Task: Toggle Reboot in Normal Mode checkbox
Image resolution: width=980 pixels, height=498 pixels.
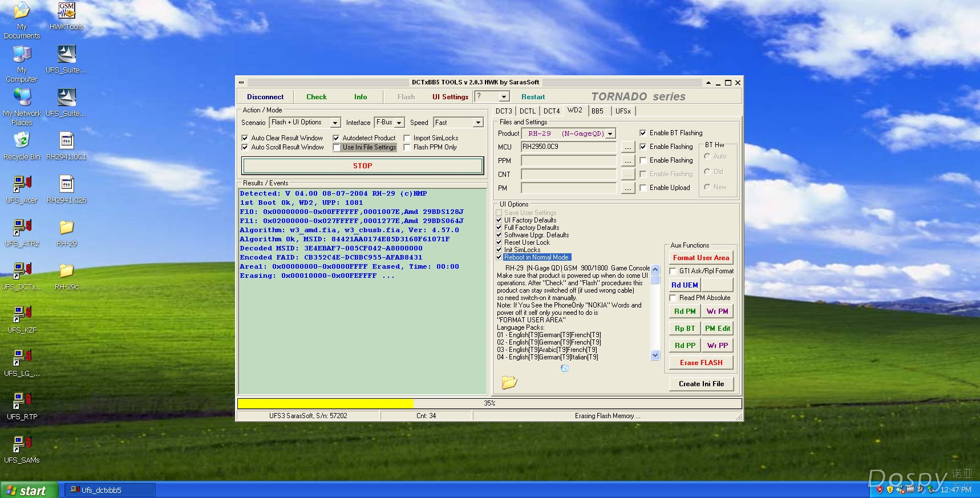Action: point(499,257)
